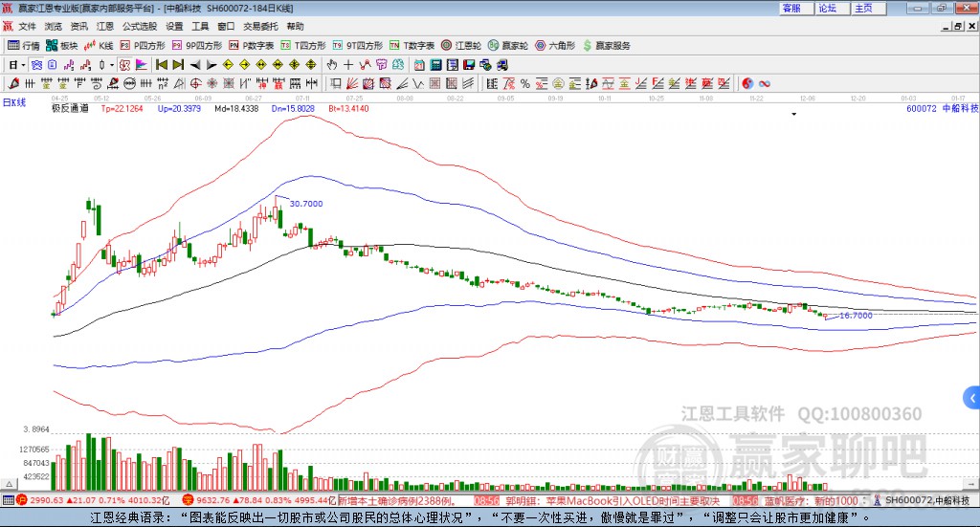
Task: Select the hand pan tool
Action: [331, 65]
